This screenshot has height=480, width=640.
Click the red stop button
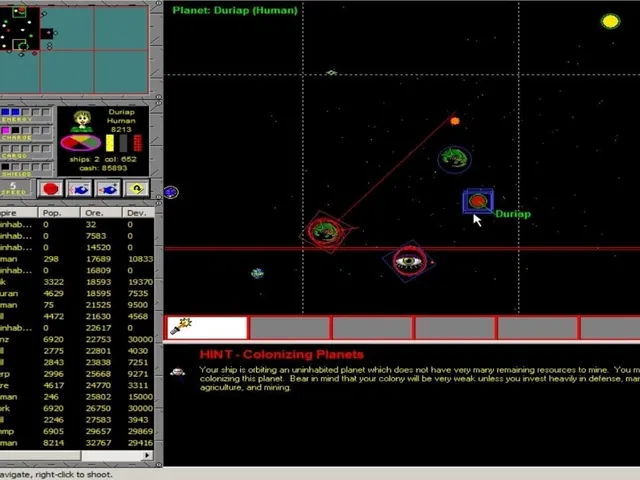click(51, 189)
